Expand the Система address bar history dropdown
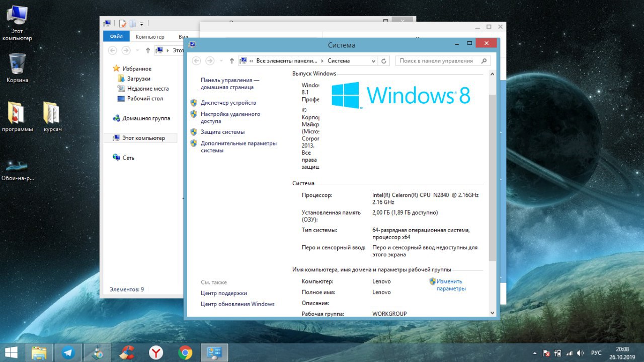Screen dimensions: 644x362 tap(373, 61)
